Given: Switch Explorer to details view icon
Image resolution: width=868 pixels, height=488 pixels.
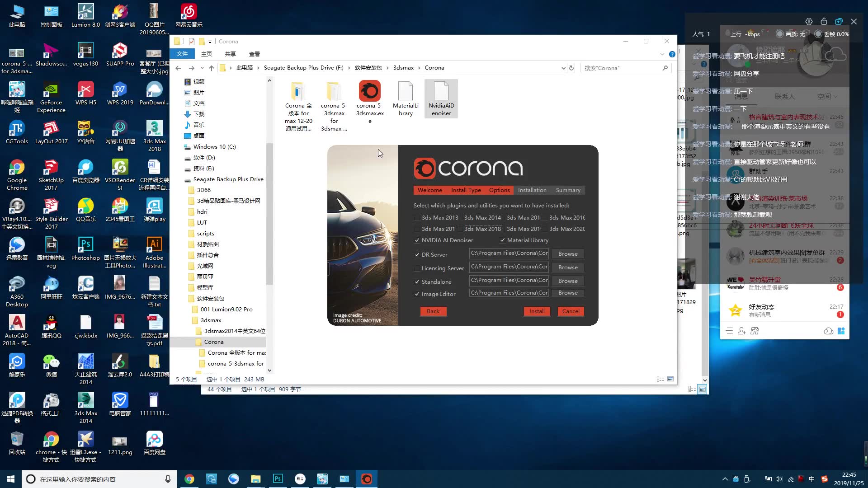Looking at the screenshot, I should pos(660,379).
